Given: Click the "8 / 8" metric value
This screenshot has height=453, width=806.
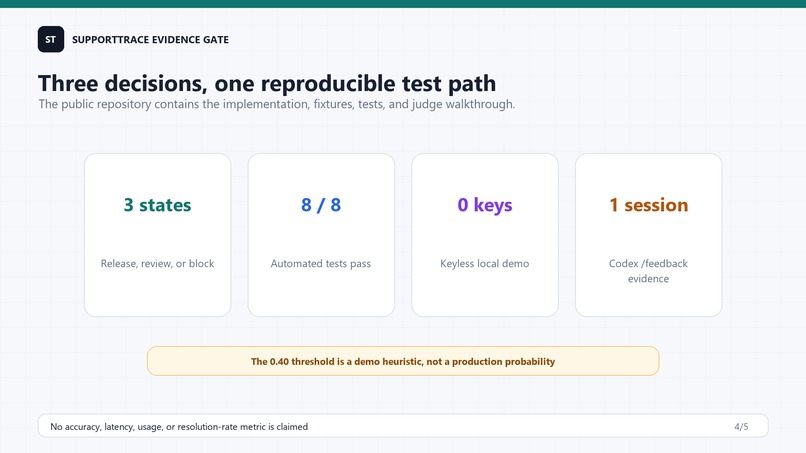Looking at the screenshot, I should click(x=321, y=205).
